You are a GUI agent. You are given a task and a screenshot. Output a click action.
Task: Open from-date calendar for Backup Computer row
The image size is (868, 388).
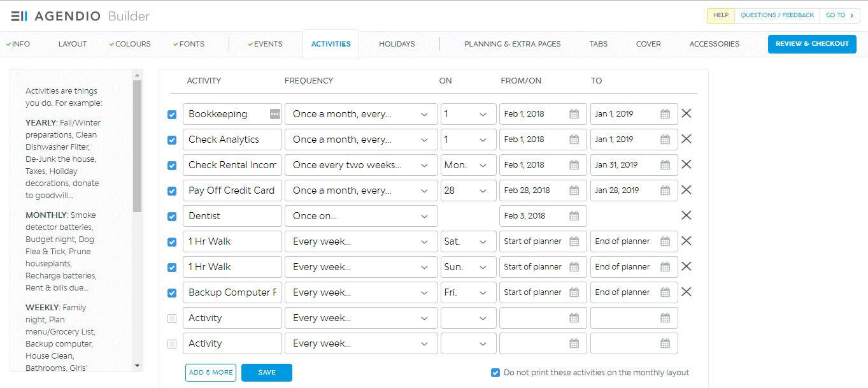[x=574, y=292]
